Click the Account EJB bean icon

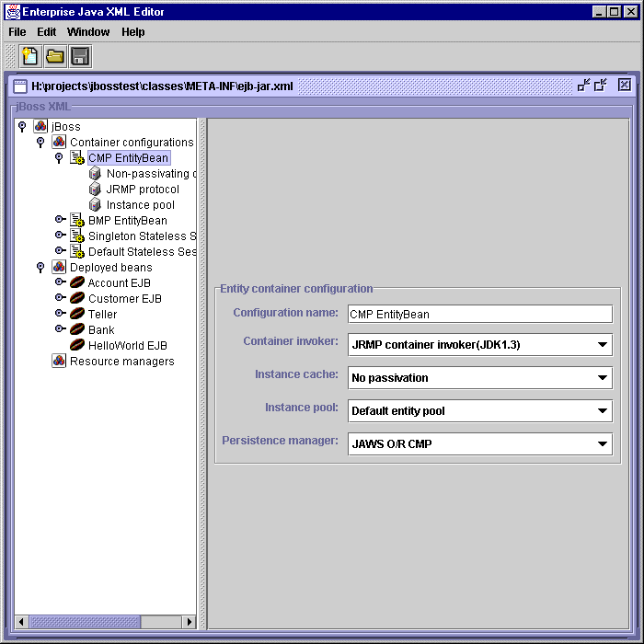77,283
